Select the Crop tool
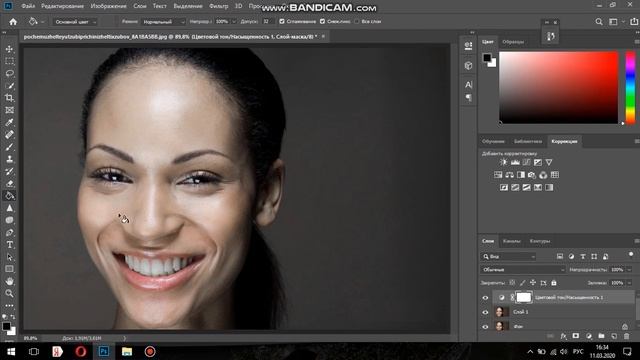 [x=9, y=98]
